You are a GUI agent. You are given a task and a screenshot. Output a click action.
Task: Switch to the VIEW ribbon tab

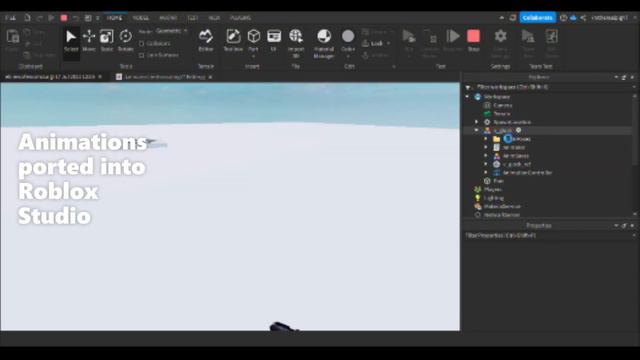pos(214,18)
